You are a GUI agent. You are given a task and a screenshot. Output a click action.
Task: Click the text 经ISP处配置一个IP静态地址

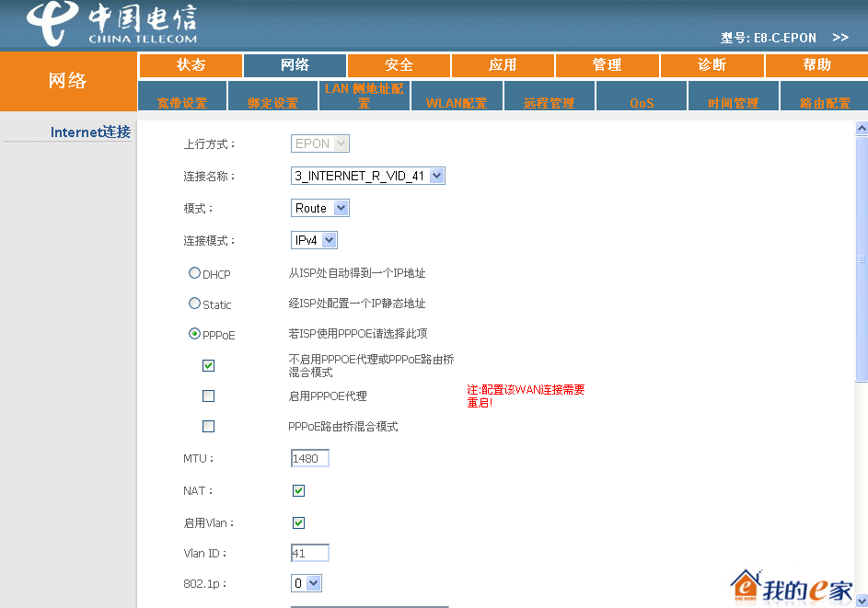(357, 304)
